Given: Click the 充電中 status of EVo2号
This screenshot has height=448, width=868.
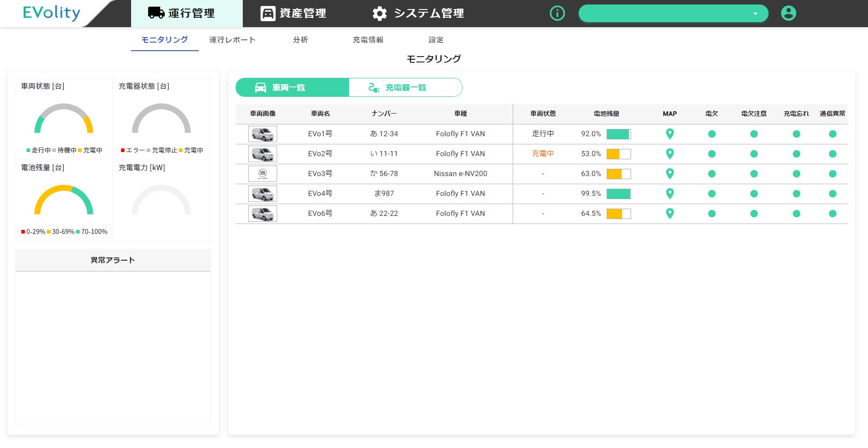Looking at the screenshot, I should pos(543,154).
